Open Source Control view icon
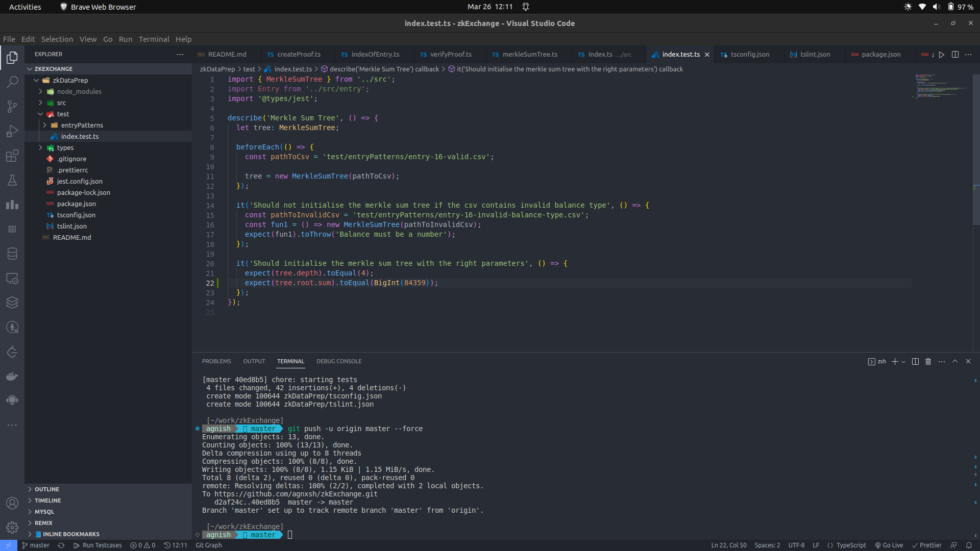980x551 pixels. click(x=12, y=106)
